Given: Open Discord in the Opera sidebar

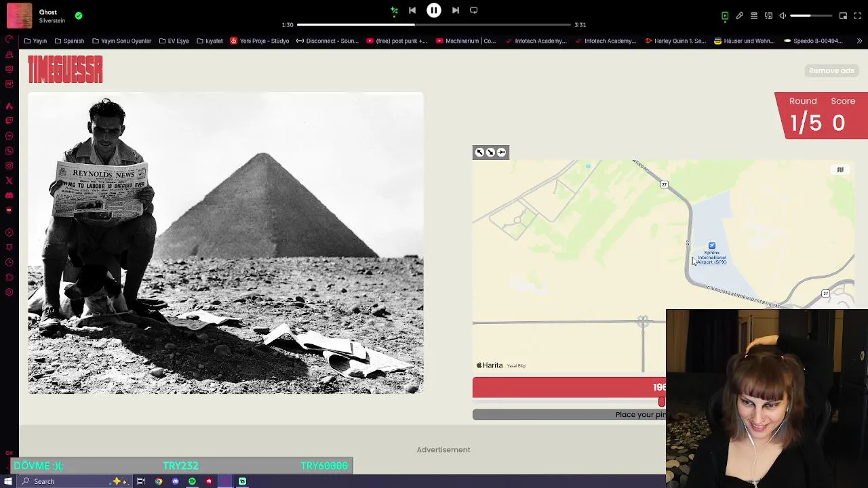Looking at the screenshot, I should tap(9, 195).
